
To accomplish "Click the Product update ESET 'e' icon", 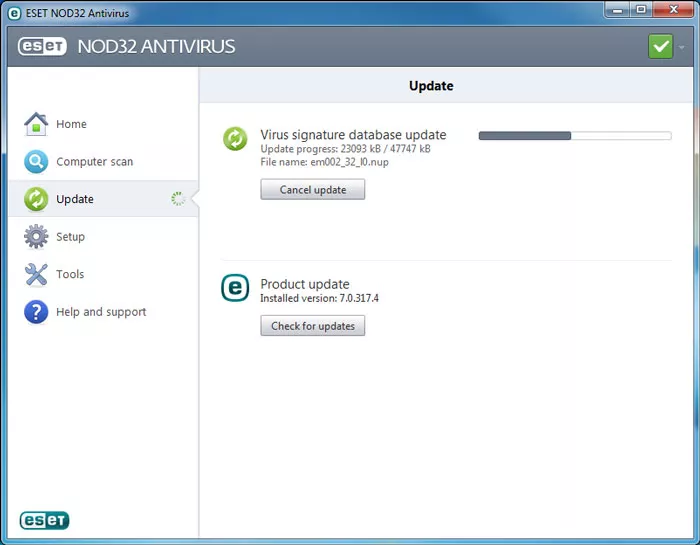I will click(235, 288).
